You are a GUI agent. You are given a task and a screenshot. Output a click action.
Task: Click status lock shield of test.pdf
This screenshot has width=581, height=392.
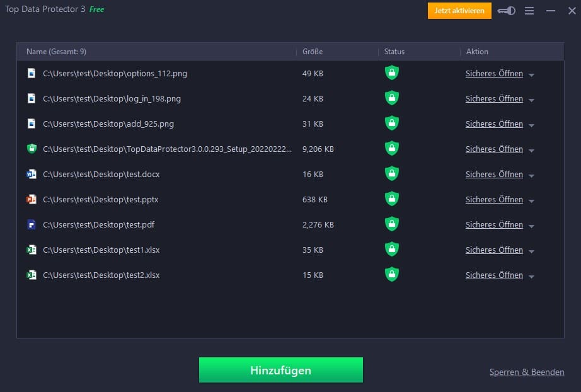(392, 224)
